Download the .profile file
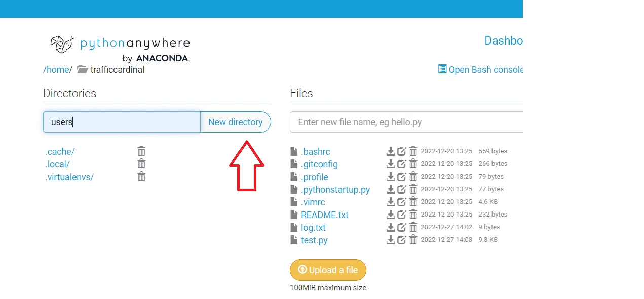Screen dimensions: 644x299 [391, 177]
